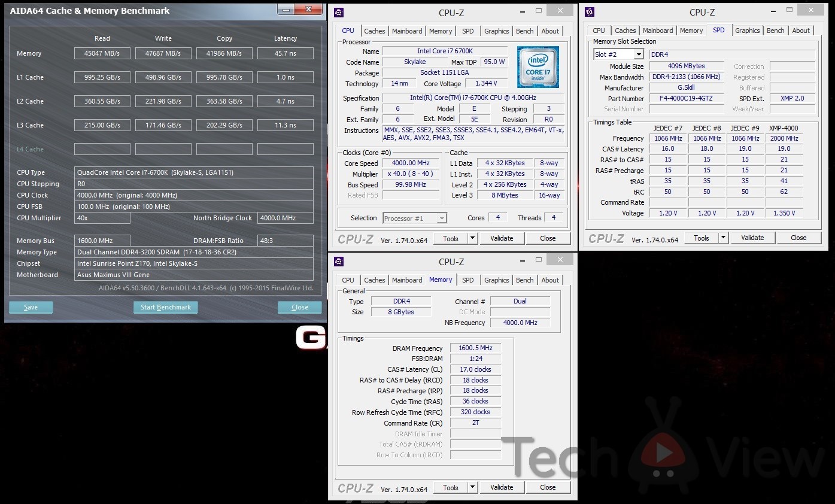Click Close button at bottom of AIDA64 window

coord(300,307)
